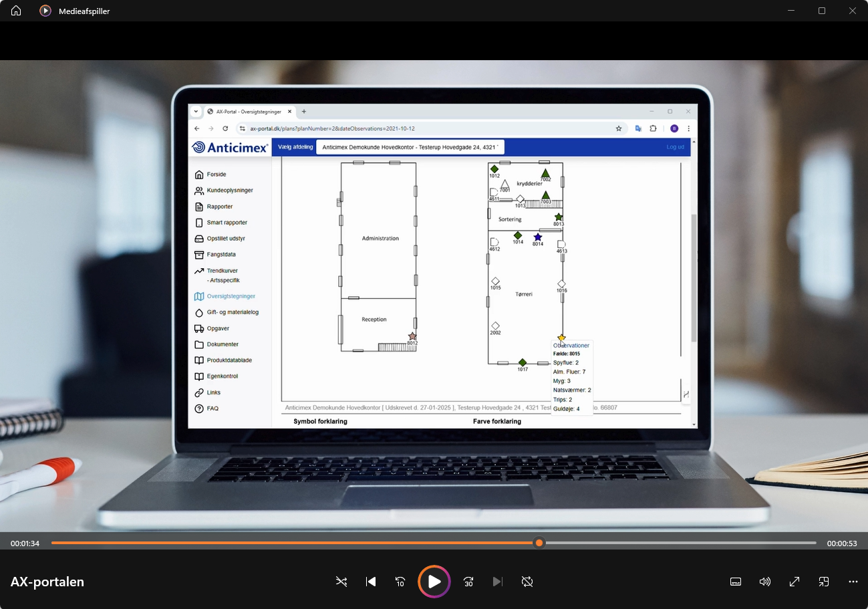Image resolution: width=868 pixels, height=609 pixels.
Task: Click the green diamond trap 1014
Action: click(518, 235)
